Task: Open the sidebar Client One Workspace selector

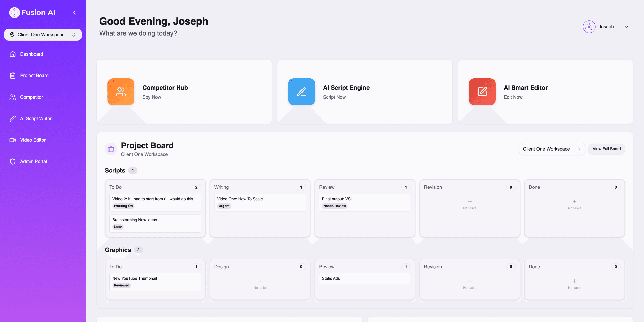Action: (43, 35)
